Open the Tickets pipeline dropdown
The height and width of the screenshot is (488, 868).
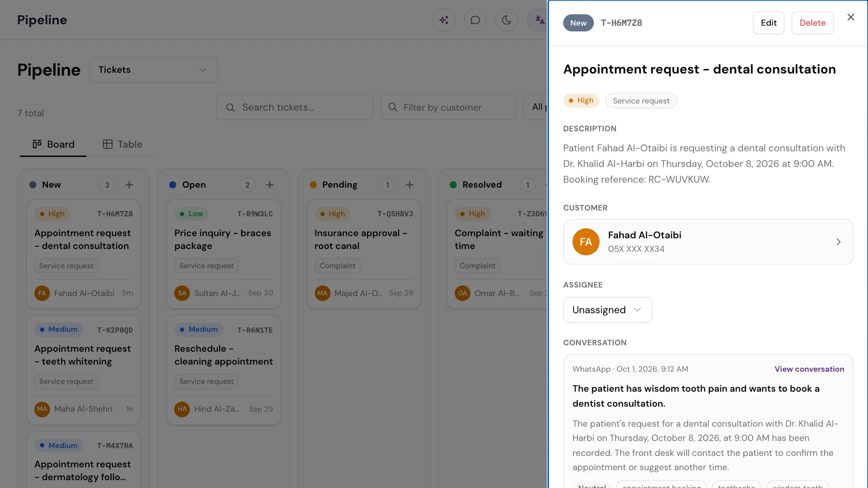pyautogui.click(x=153, y=70)
